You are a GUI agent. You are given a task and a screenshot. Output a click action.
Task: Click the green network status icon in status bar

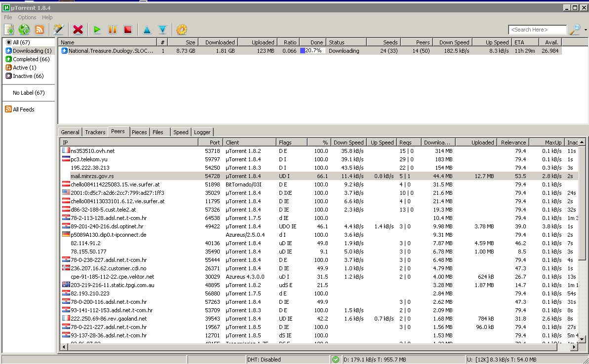335,360
